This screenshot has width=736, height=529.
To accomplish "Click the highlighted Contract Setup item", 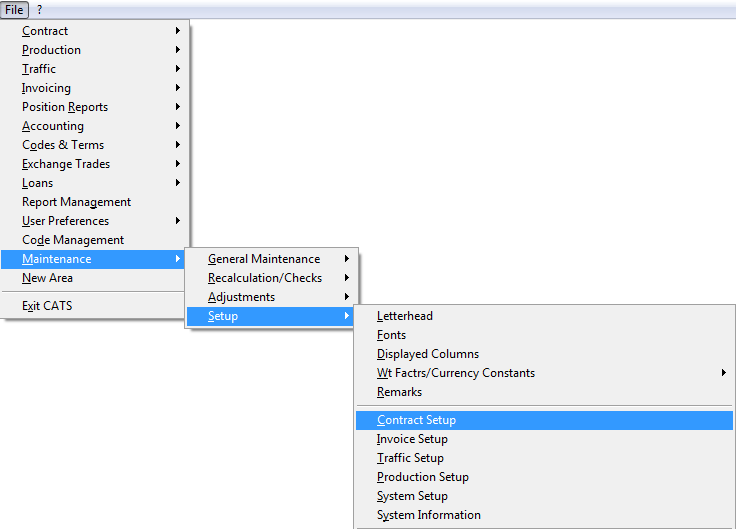I will (x=544, y=420).
